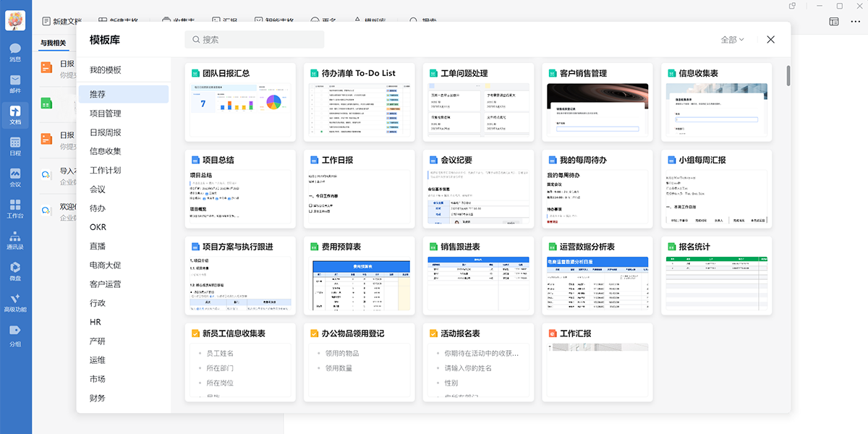Pick the 运营数据分析表 template
The image size is (868, 434).
(597, 276)
